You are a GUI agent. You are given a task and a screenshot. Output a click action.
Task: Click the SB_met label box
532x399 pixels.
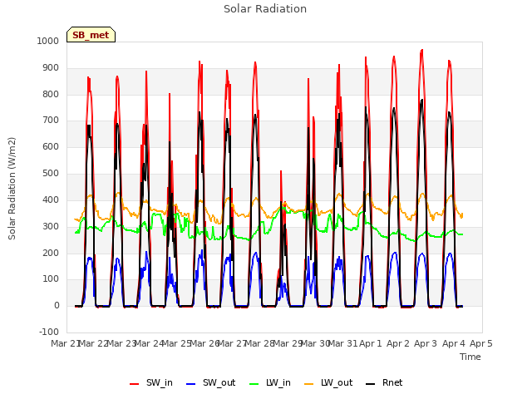pos(91,35)
